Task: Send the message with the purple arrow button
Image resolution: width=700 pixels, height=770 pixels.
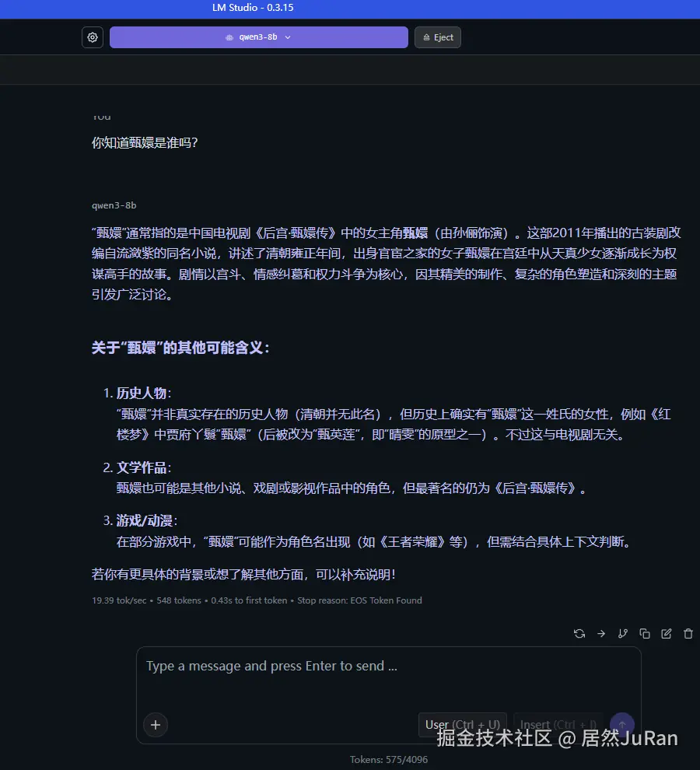Action: [621, 724]
